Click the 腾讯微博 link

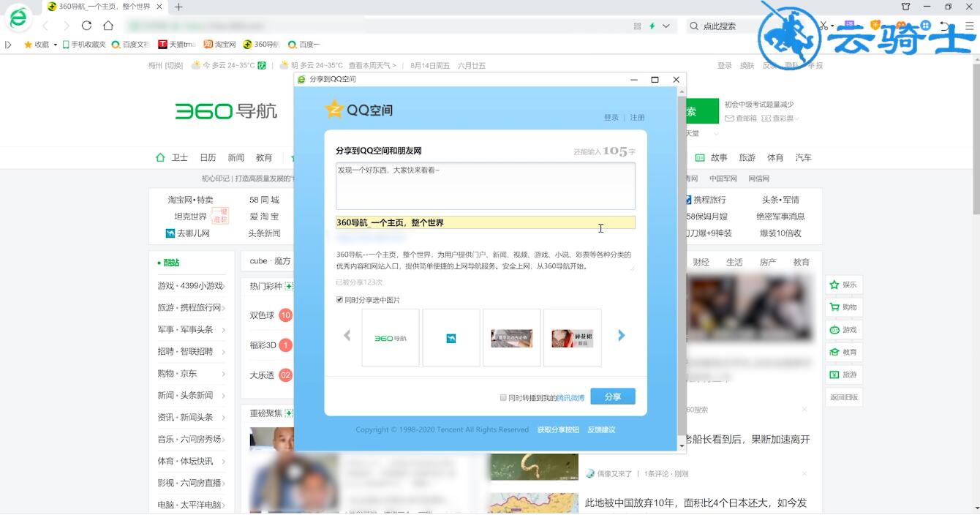coord(570,398)
